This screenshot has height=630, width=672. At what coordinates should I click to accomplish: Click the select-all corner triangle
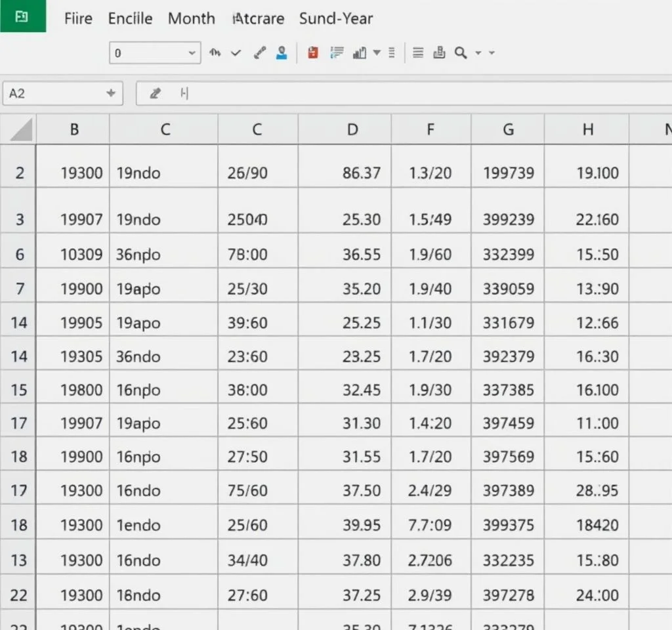[20, 130]
